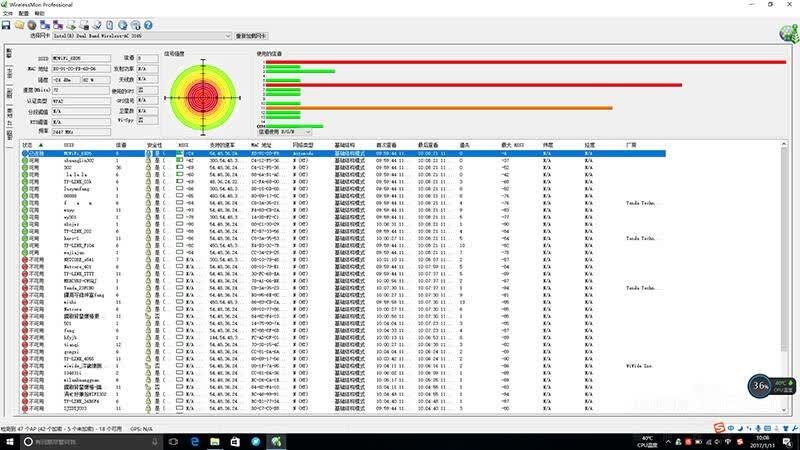Click the printer icon in the toolbar
Viewport: 800px width, 450px height.
pyautogui.click(x=84, y=25)
